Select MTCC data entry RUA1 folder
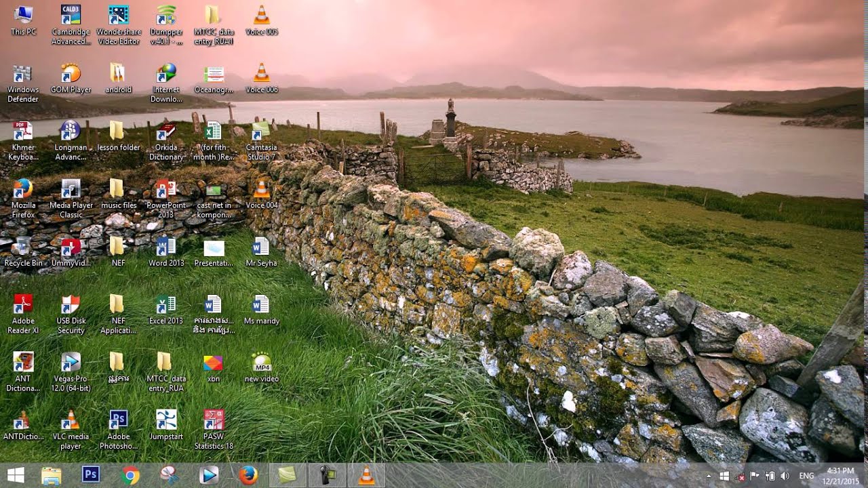 coord(214,25)
